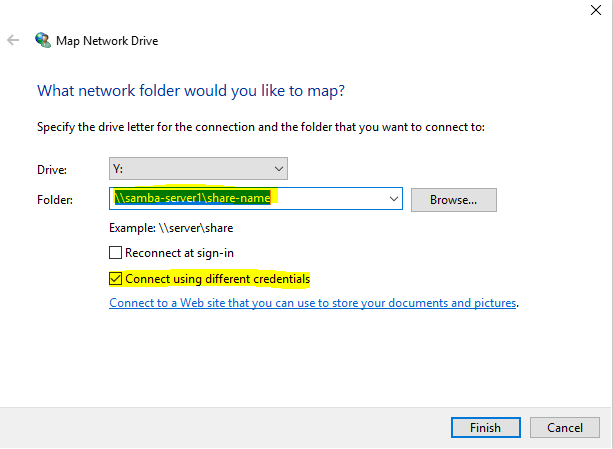Expand the Drive list using its chevron
Screen dimensions: 613x449
[279, 169]
